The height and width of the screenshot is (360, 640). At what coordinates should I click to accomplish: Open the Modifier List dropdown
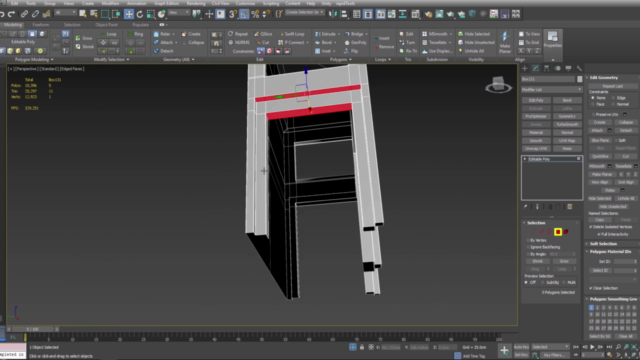click(x=551, y=89)
